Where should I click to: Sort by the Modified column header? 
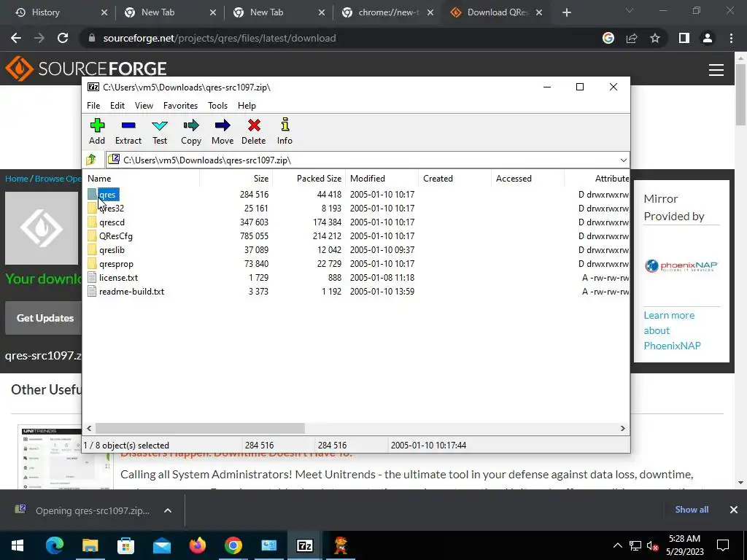coord(382,179)
